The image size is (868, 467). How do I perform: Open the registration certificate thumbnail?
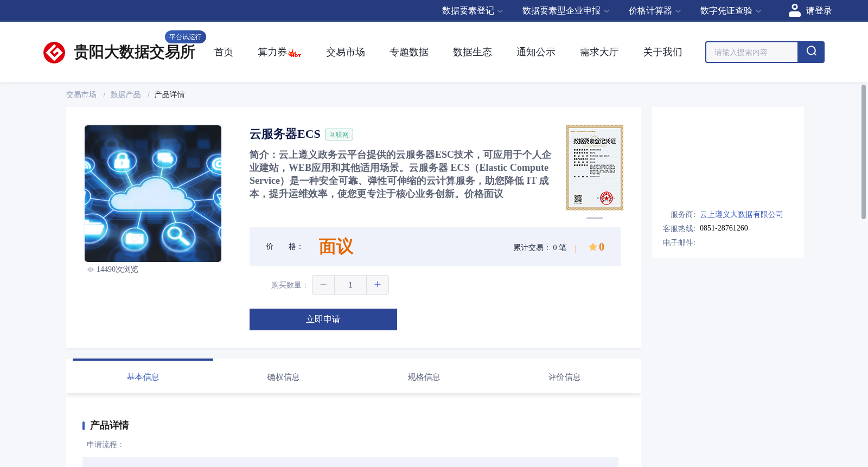595,168
